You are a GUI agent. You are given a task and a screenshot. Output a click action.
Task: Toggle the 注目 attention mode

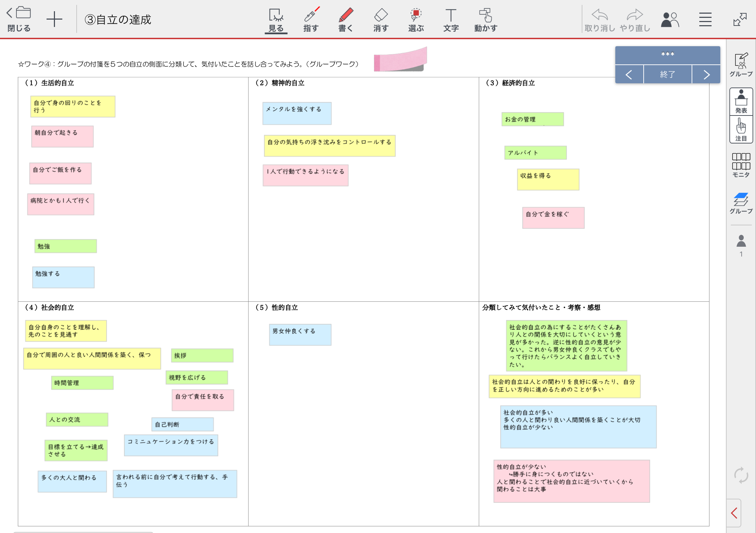[741, 129]
